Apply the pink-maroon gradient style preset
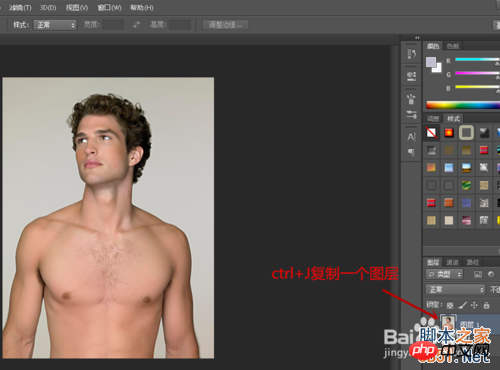 pyautogui.click(x=466, y=220)
